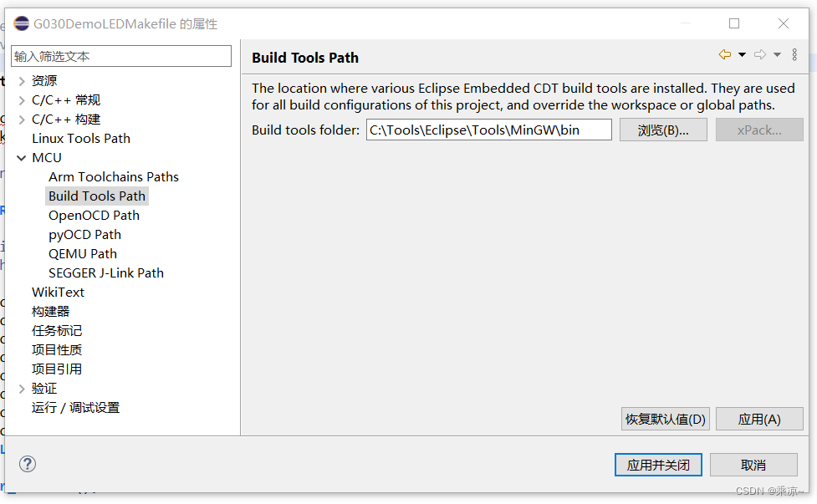Expand the 资源 tree node
The image size is (817, 504).
point(23,80)
